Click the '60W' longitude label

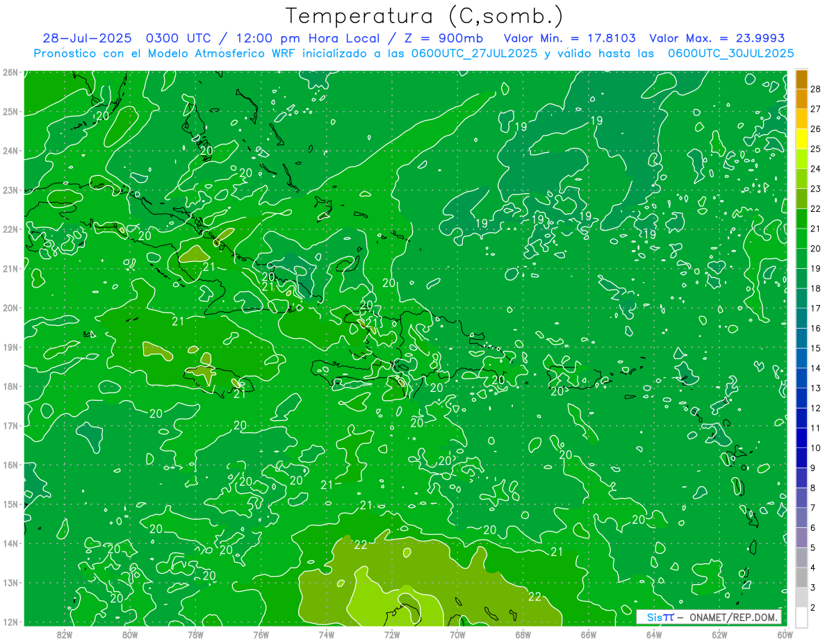(785, 634)
